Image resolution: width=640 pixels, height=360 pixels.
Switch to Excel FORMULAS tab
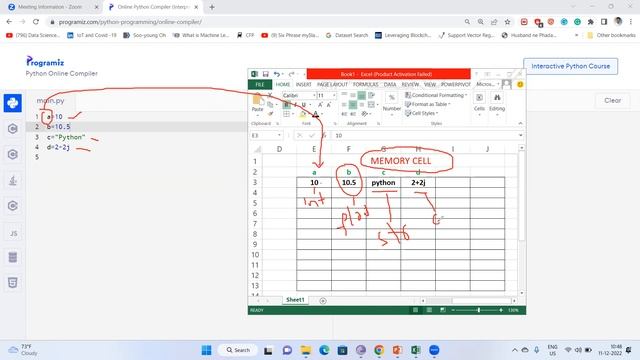(x=366, y=84)
